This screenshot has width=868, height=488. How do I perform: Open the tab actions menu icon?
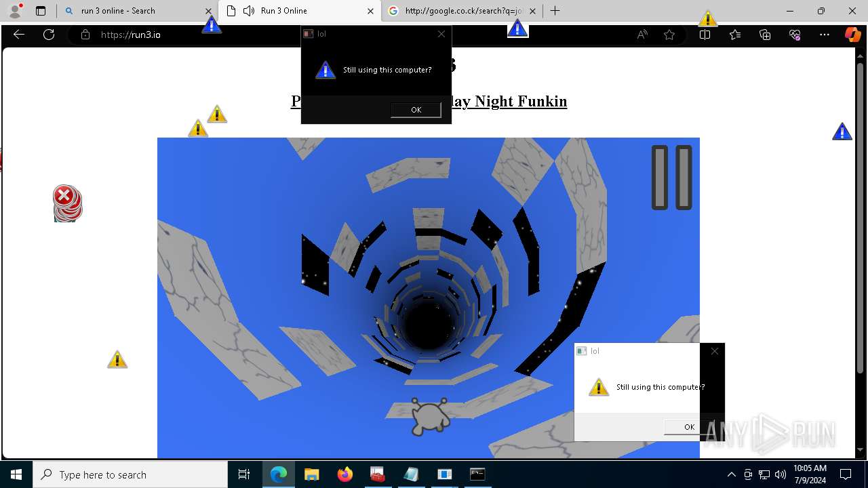[41, 11]
